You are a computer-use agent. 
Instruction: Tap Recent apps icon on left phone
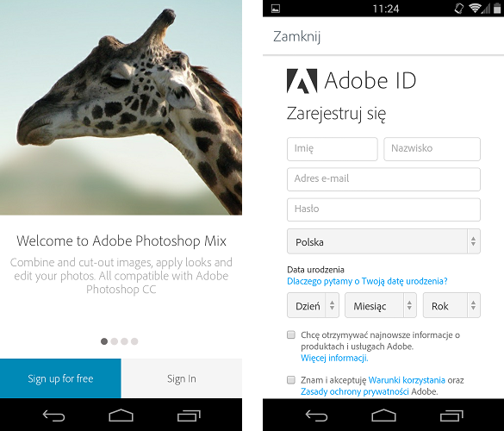[189, 415]
